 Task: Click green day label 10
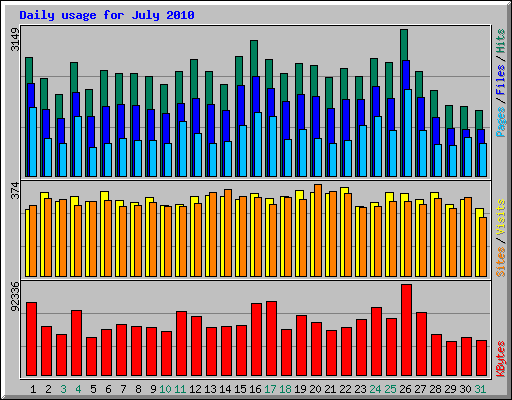pyautogui.click(x=165, y=389)
